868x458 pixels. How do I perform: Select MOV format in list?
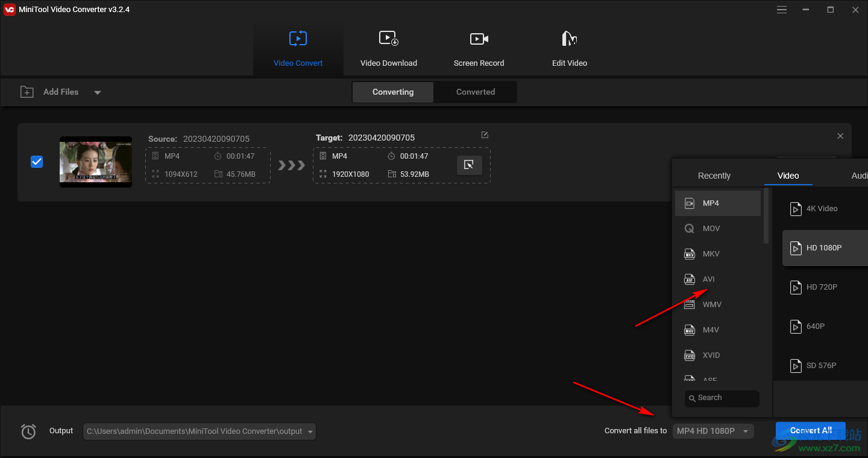tap(718, 229)
